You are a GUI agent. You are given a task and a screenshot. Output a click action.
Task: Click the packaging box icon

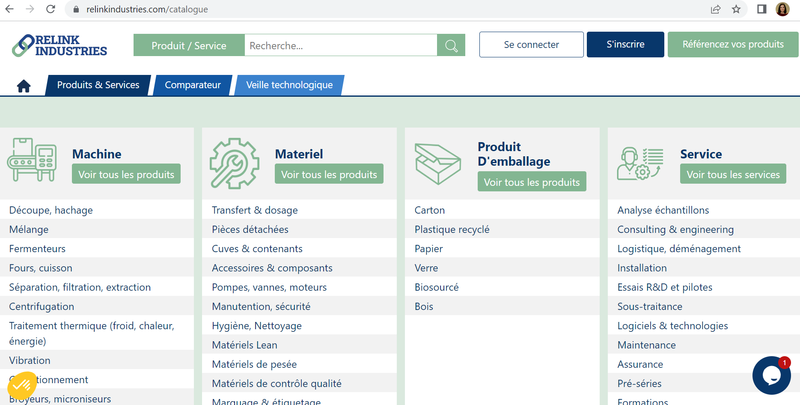point(438,164)
